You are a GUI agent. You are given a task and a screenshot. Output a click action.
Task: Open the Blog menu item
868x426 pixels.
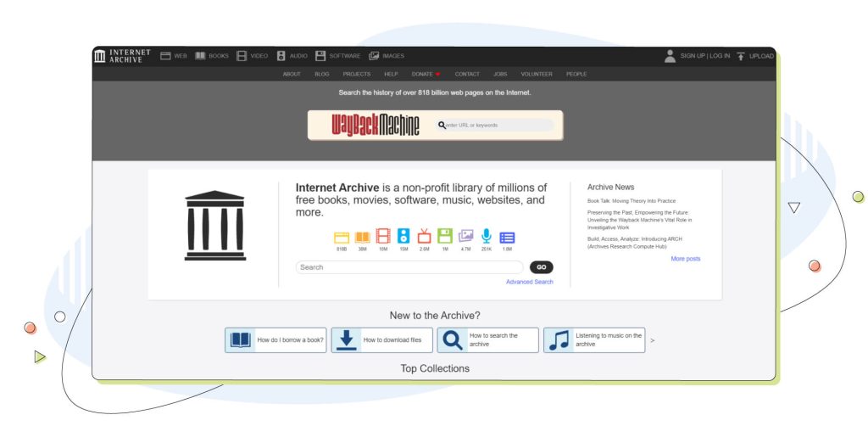click(x=321, y=74)
